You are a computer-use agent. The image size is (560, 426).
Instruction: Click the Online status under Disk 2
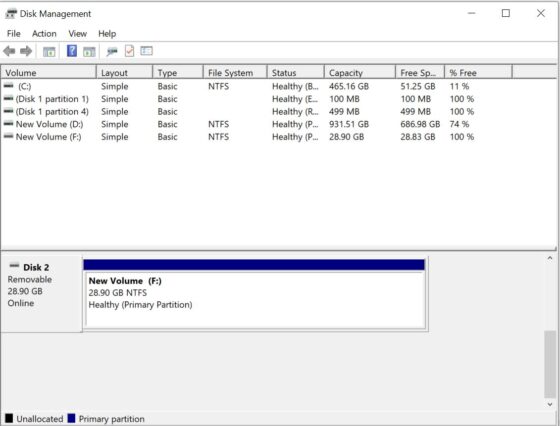point(21,303)
